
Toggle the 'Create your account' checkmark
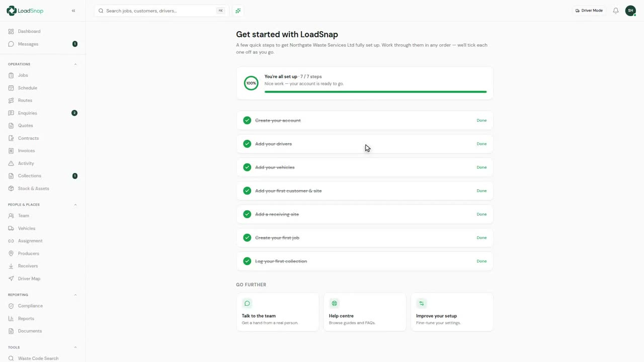coord(247,120)
